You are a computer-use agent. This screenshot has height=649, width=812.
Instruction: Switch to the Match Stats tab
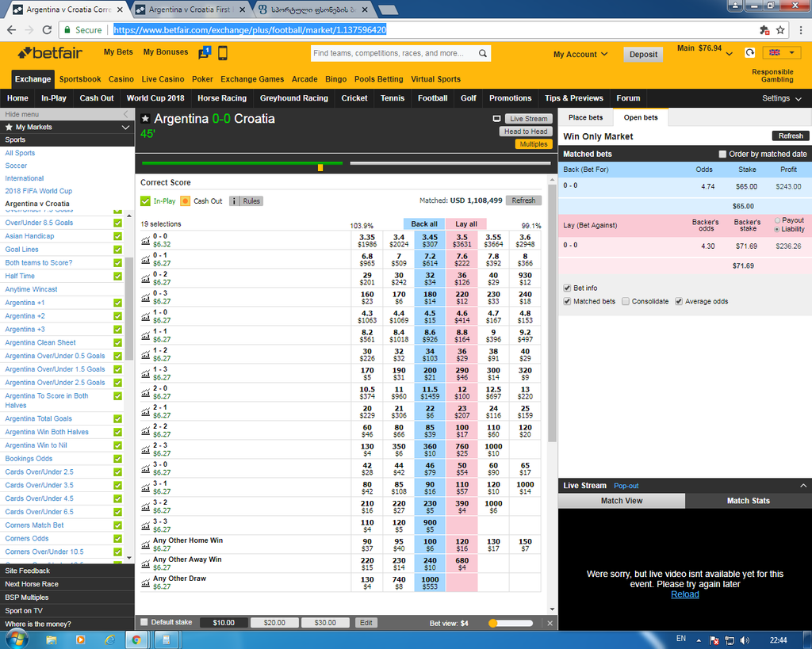749,501
